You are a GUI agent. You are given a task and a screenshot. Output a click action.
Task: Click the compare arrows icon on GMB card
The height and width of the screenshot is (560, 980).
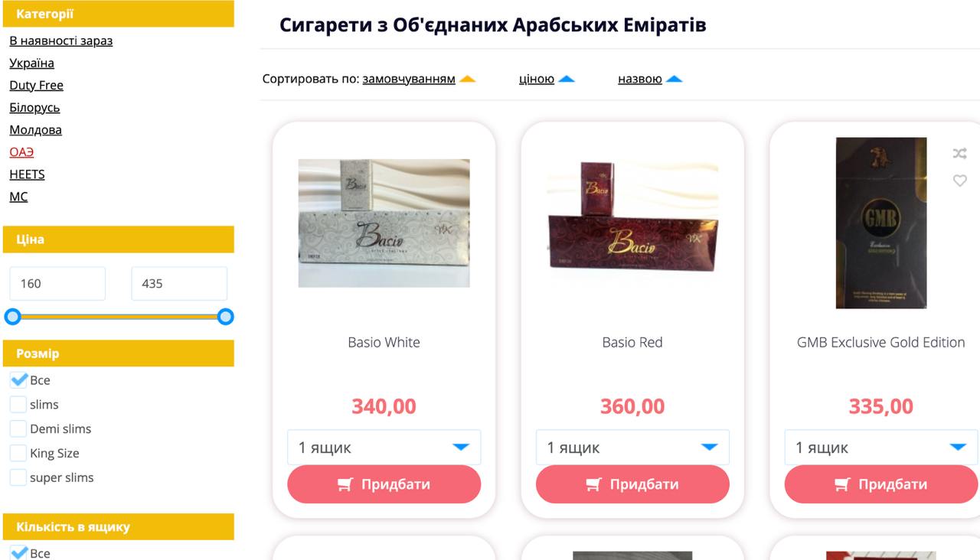959,154
